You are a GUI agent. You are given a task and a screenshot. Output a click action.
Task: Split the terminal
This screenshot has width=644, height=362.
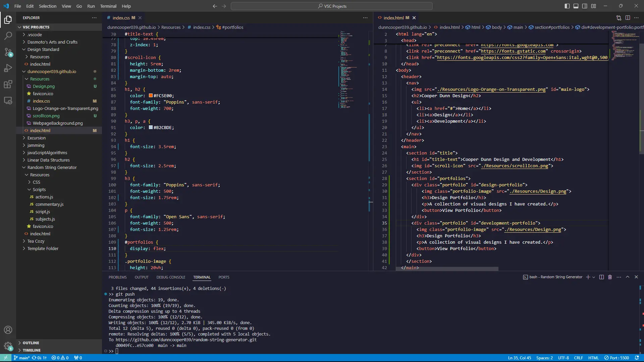tap(601, 277)
